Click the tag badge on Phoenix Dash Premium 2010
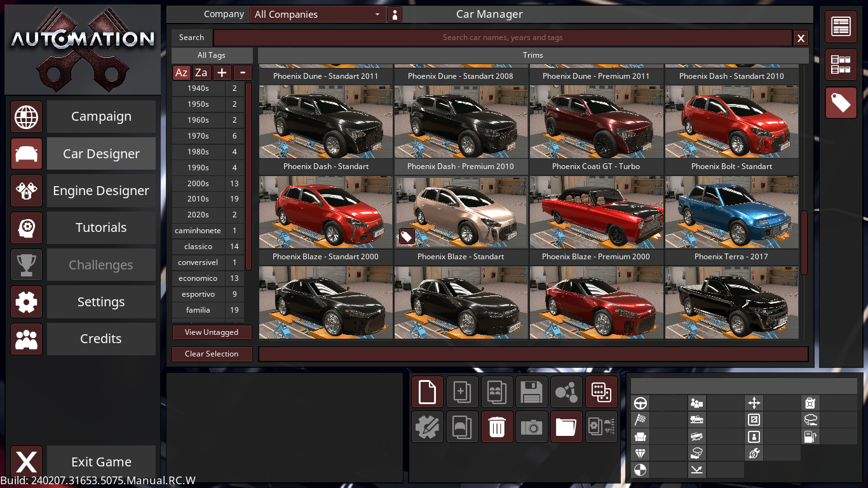 coord(406,237)
